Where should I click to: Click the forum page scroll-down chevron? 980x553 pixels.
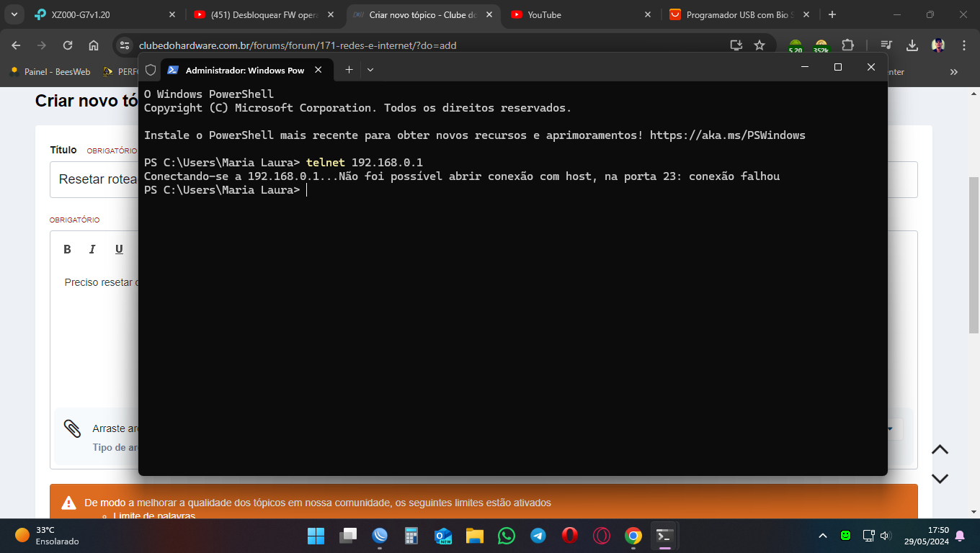tap(940, 478)
